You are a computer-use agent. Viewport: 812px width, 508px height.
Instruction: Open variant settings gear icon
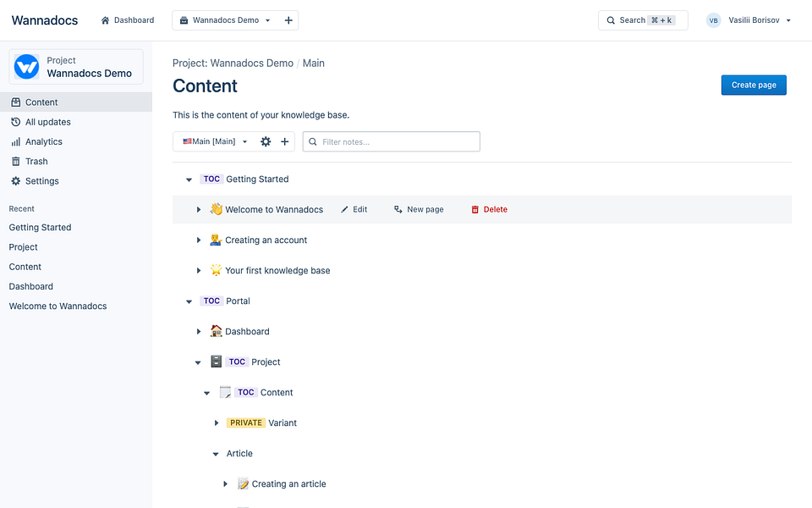[266, 141]
